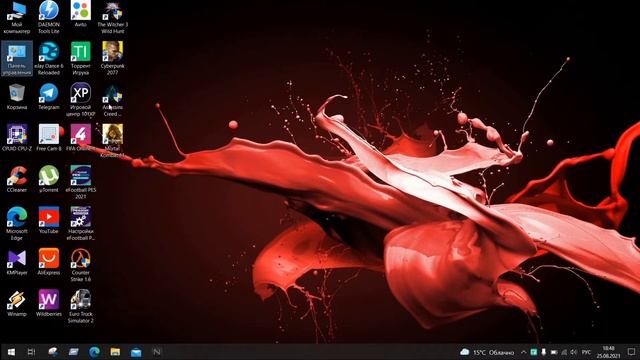
Task: Open the eFootball PES settings (Настройки) shortcut
Action: pyautogui.click(x=80, y=224)
